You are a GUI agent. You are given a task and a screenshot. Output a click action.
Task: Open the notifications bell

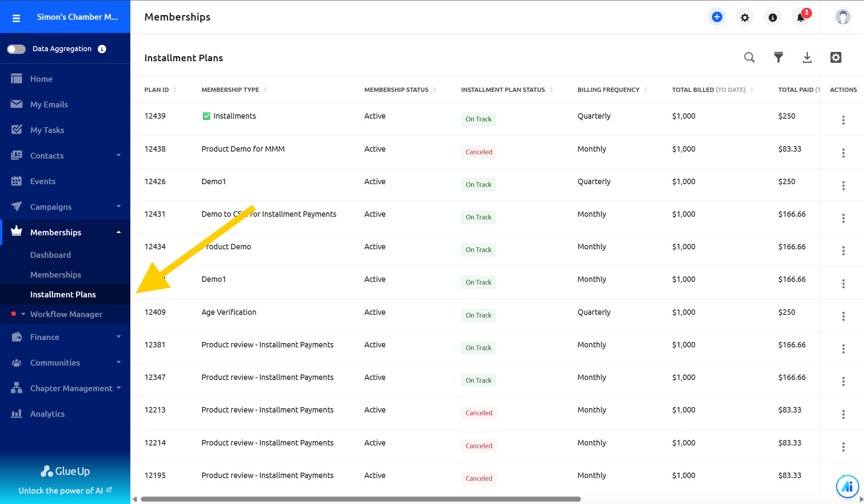[800, 17]
